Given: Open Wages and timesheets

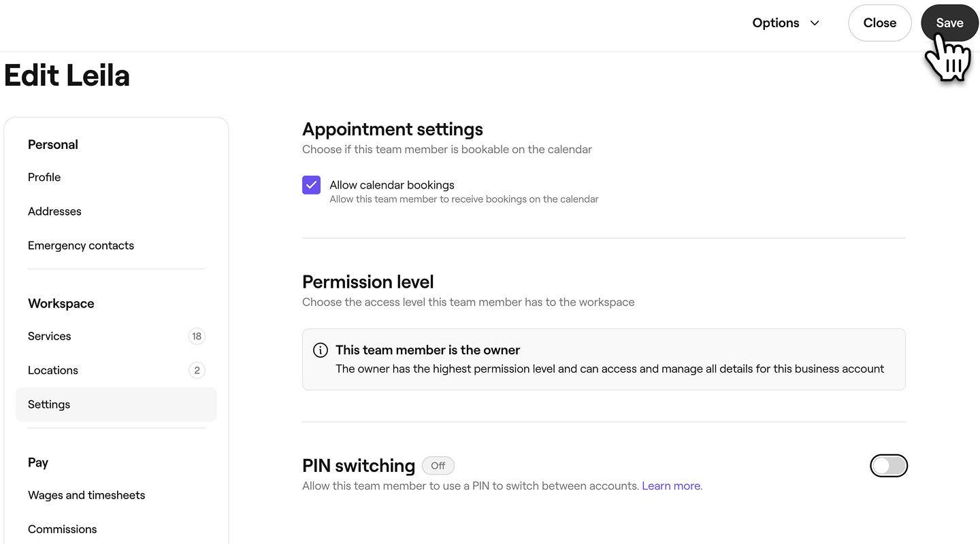Looking at the screenshot, I should point(86,495).
